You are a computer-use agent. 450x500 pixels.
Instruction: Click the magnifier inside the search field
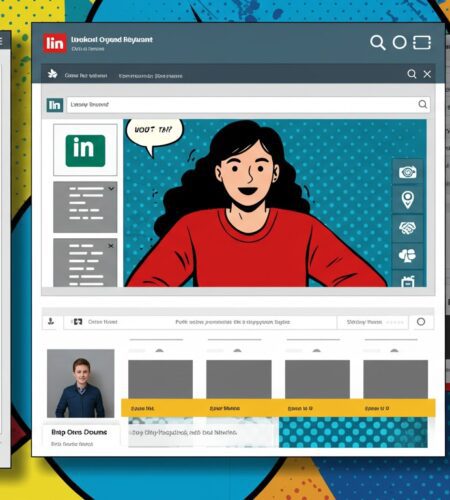click(x=422, y=104)
